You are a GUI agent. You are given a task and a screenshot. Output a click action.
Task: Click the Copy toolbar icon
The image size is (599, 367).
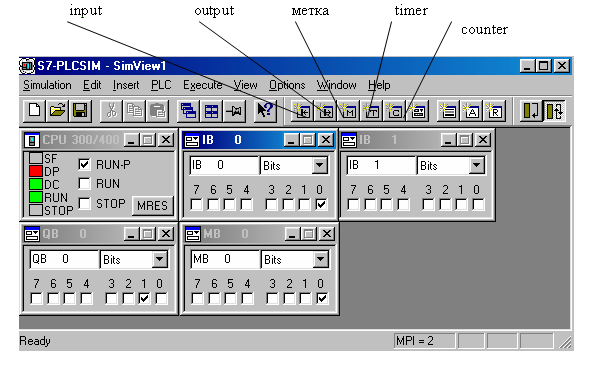coord(134,111)
